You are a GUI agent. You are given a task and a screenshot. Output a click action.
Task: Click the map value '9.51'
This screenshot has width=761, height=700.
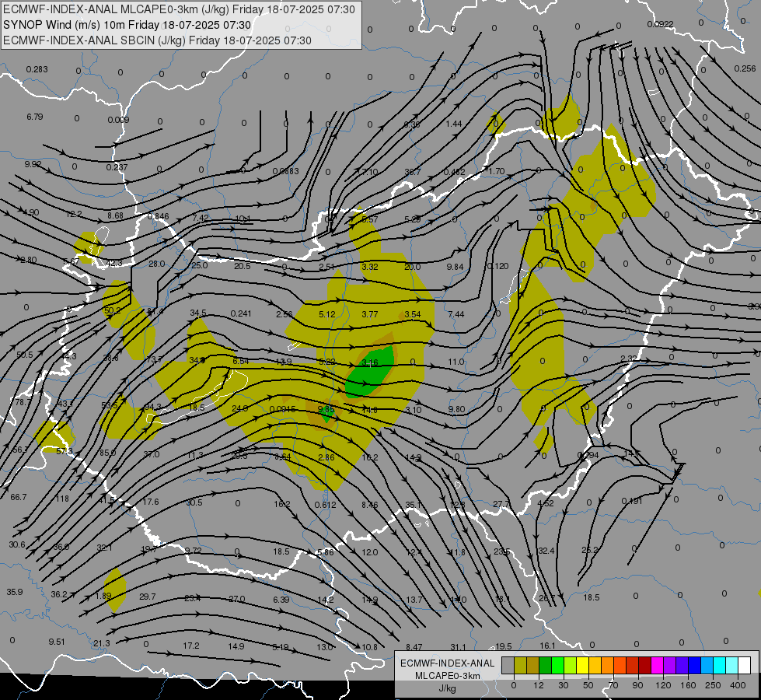pyautogui.click(x=57, y=642)
